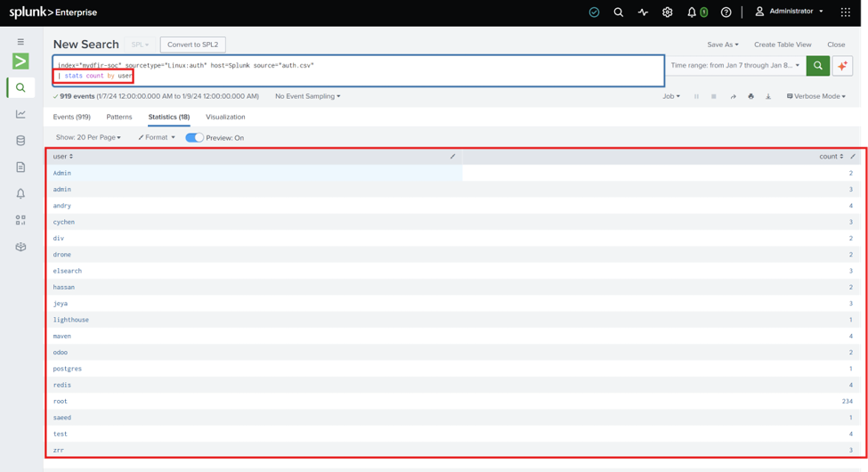The width and height of the screenshot is (868, 472).
Task: Switch to the Visualization tab
Action: pyautogui.click(x=225, y=117)
